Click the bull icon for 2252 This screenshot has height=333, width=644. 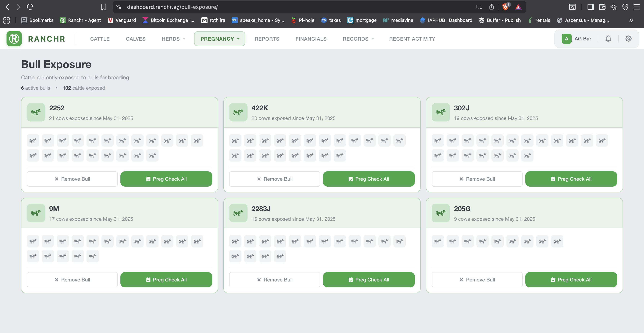[x=36, y=112]
